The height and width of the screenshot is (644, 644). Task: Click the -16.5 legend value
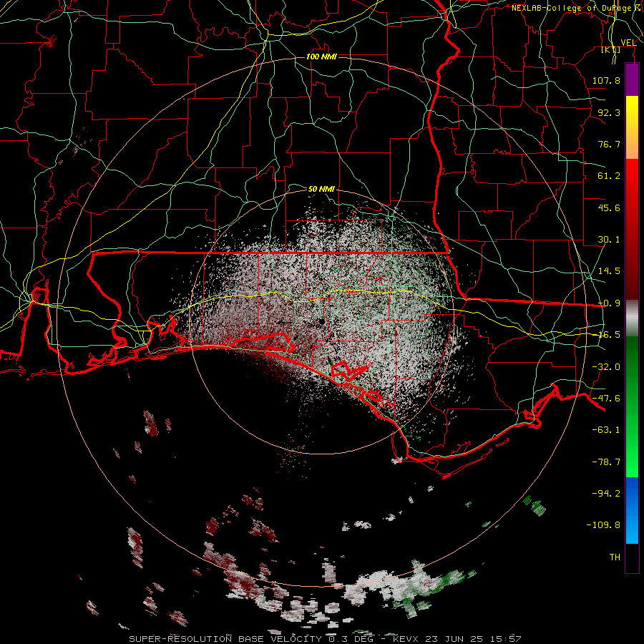click(x=609, y=335)
